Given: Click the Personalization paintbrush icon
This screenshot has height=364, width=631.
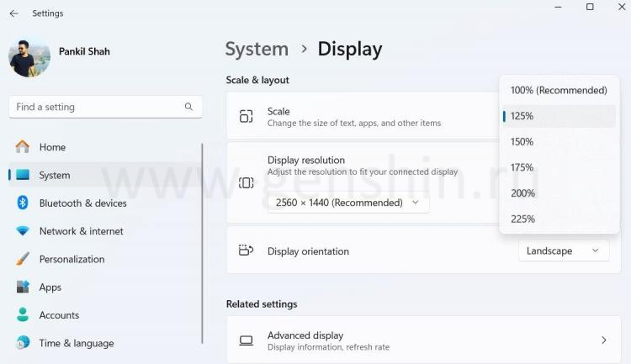Looking at the screenshot, I should click(23, 259).
